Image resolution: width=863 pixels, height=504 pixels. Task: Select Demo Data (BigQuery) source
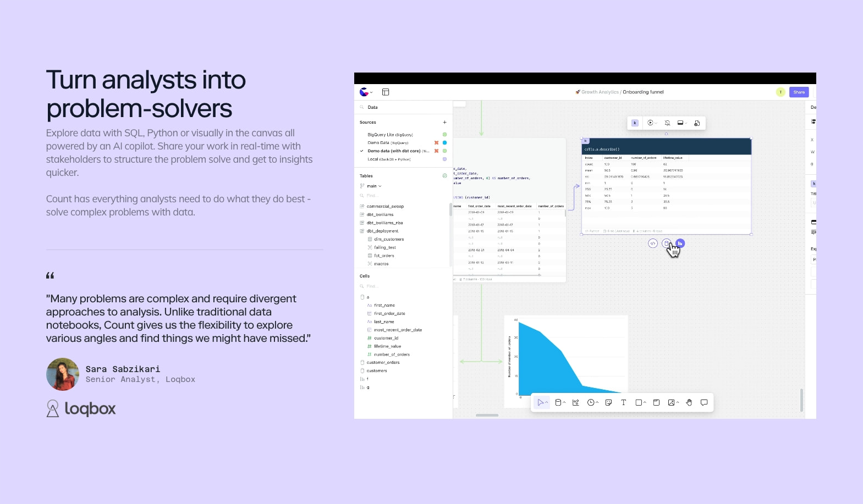pyautogui.click(x=388, y=143)
